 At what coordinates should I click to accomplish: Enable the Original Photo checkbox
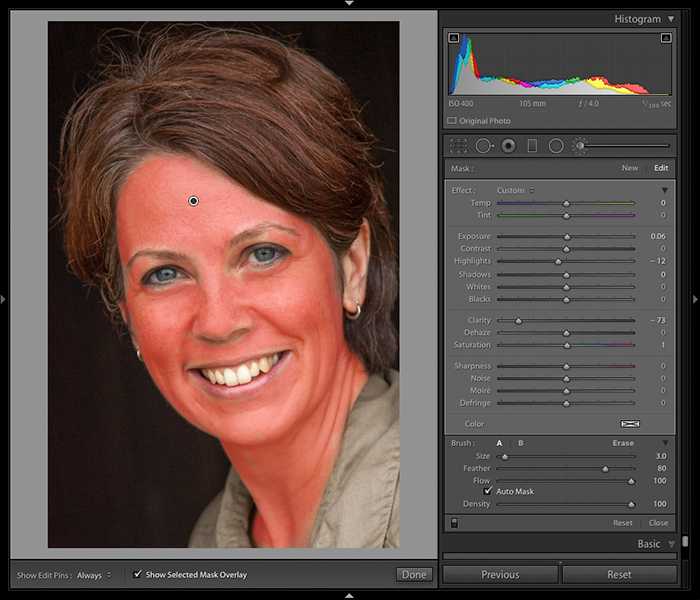click(452, 121)
